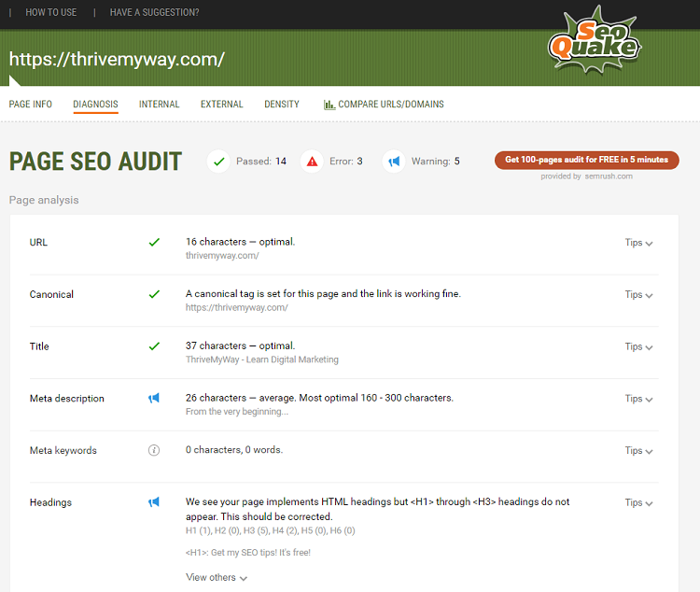
Task: Click the Headings row label
Action: tap(50, 502)
